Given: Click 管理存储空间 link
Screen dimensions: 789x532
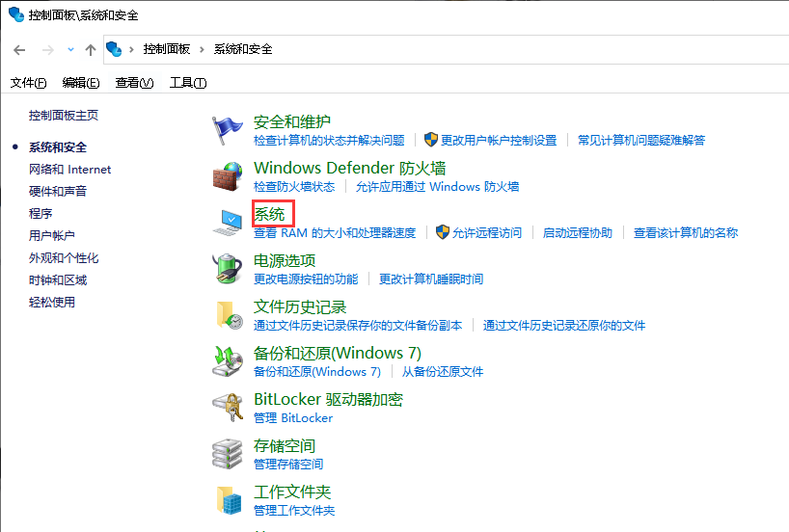Looking at the screenshot, I should click(288, 465).
